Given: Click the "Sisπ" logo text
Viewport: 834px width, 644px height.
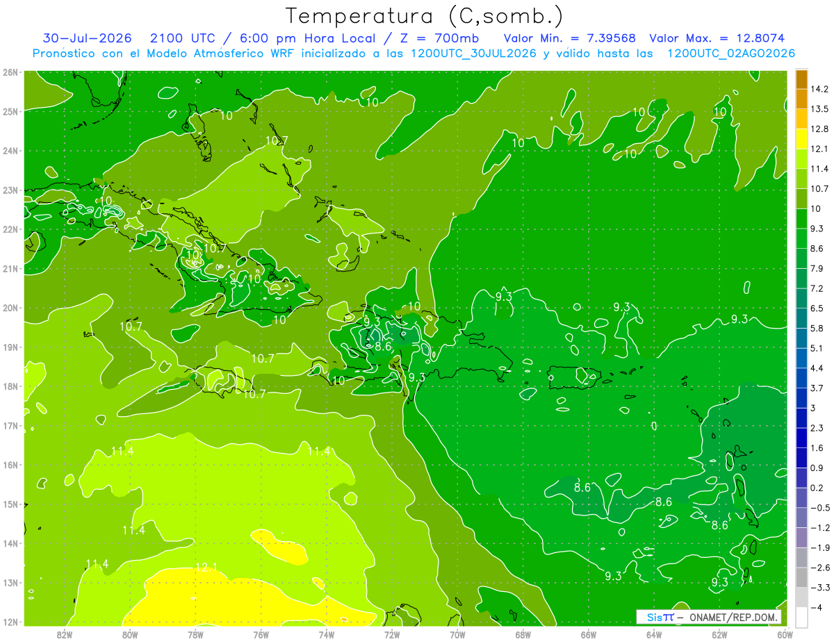Looking at the screenshot, I should pos(660,617).
